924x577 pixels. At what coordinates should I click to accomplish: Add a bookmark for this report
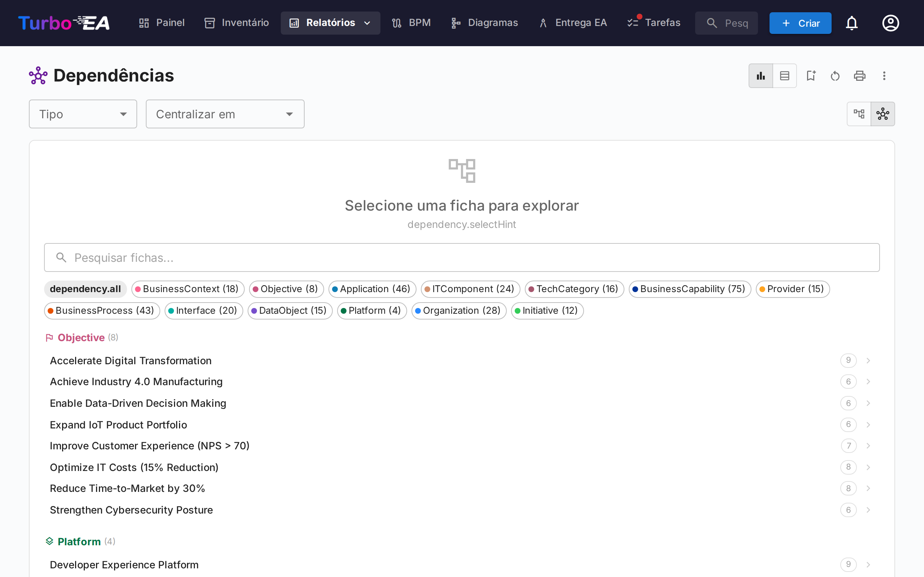[811, 76]
